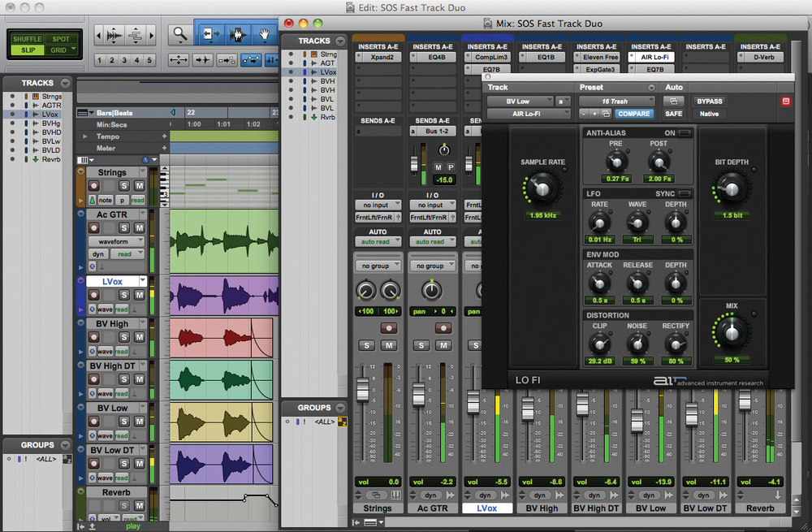Recall zoom preset 5
812x532 pixels.
(149, 60)
